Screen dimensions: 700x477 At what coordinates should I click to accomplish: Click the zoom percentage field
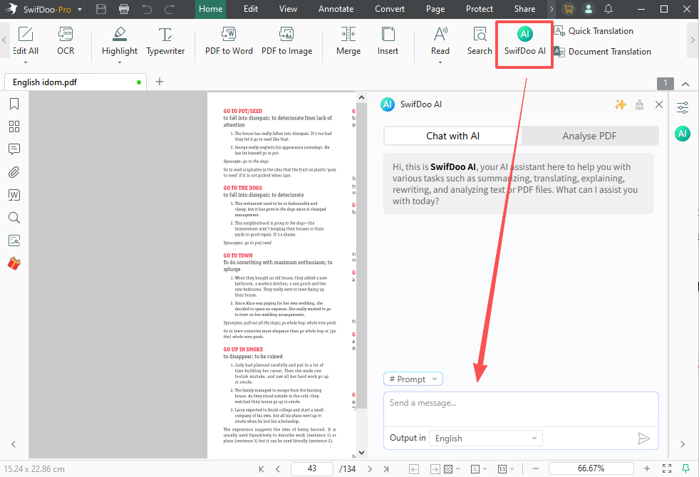tap(591, 469)
